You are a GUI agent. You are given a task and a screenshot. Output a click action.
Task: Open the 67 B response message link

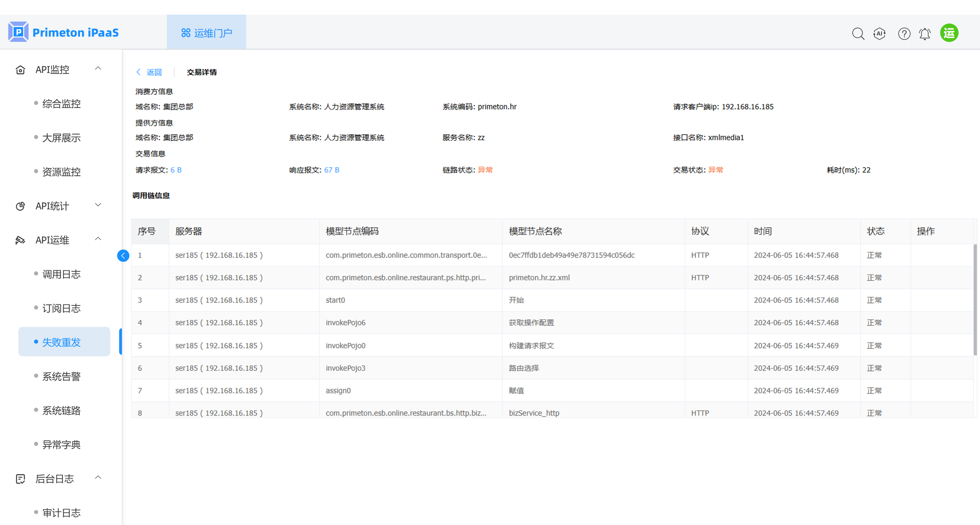pos(331,170)
